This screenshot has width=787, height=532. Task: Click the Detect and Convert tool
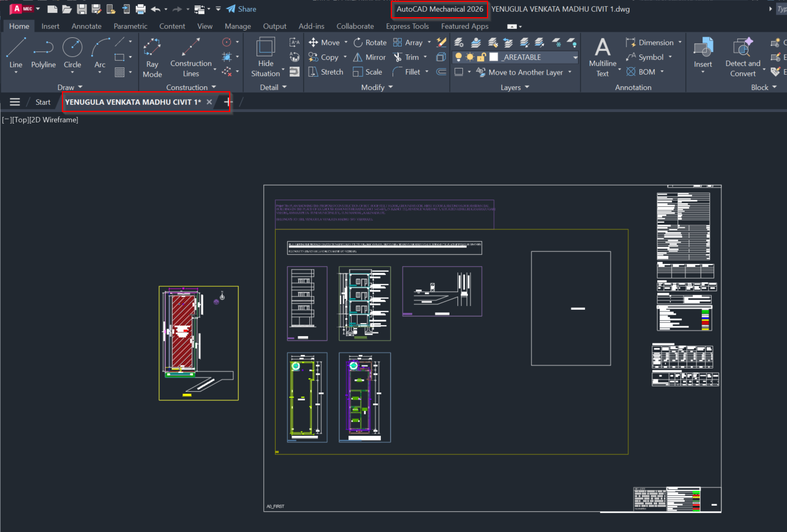(743, 58)
